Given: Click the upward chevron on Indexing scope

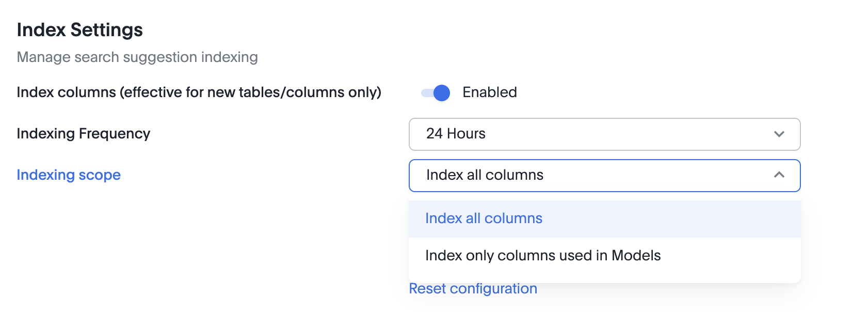Looking at the screenshot, I should tap(779, 175).
